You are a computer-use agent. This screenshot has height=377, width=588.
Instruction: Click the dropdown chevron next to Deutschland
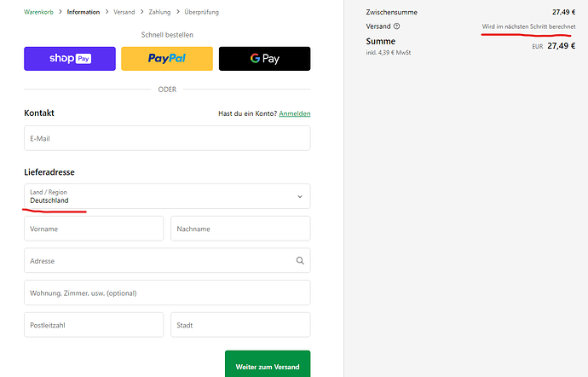pos(300,196)
